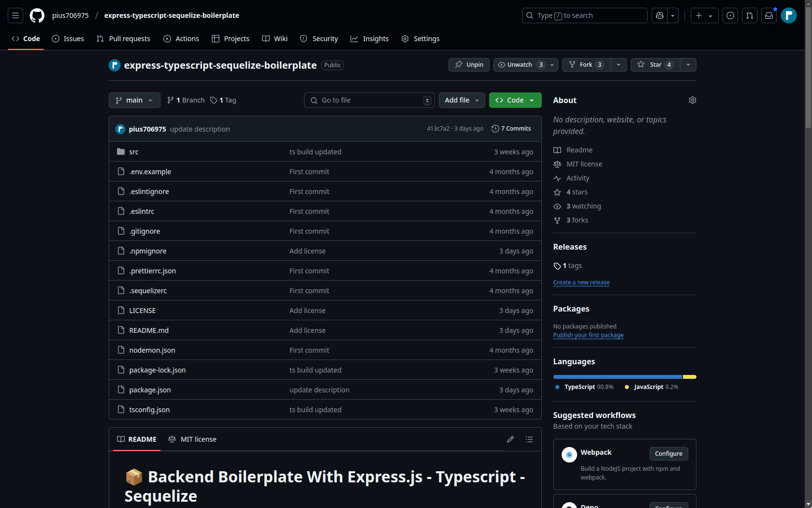Screen dimensions: 812x508
Task: Open the 7 Commits history
Action: [511, 129]
